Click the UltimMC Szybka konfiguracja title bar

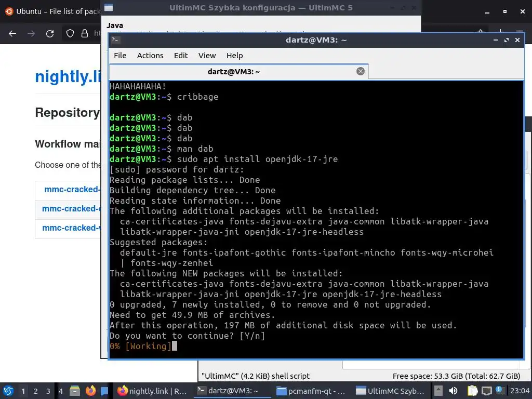click(261, 7)
